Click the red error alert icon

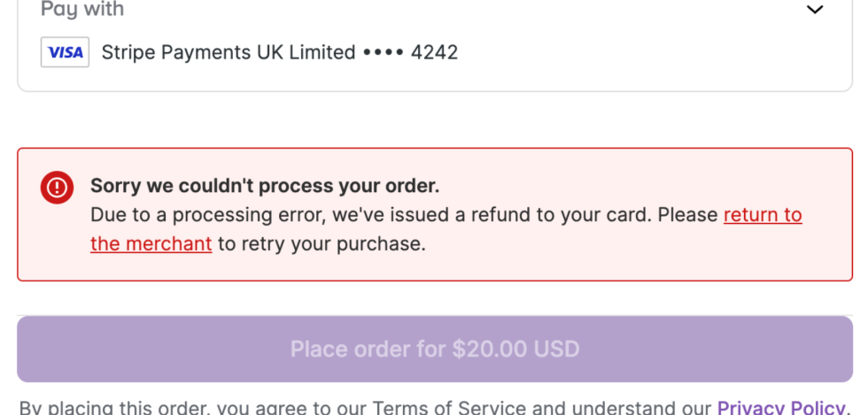pyautogui.click(x=57, y=187)
